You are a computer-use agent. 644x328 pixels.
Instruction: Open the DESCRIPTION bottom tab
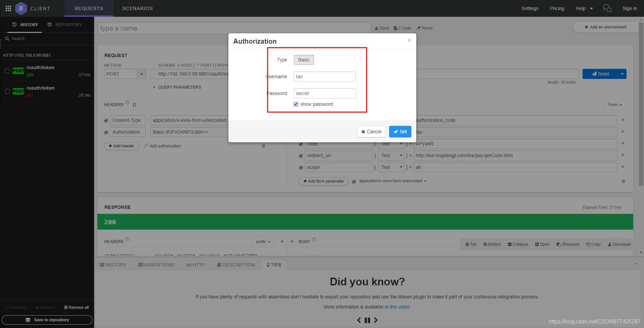pyautogui.click(x=236, y=265)
